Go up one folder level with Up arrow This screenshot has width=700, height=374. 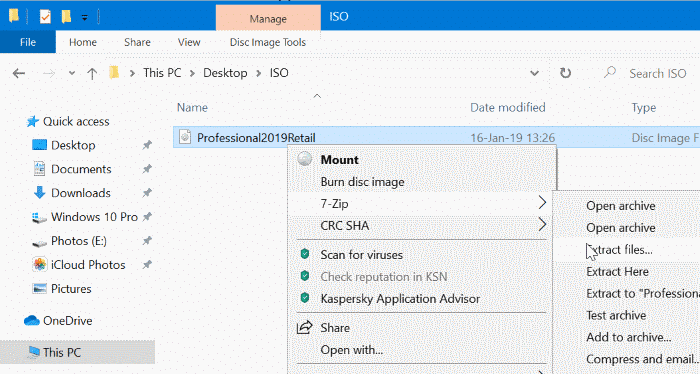92,73
